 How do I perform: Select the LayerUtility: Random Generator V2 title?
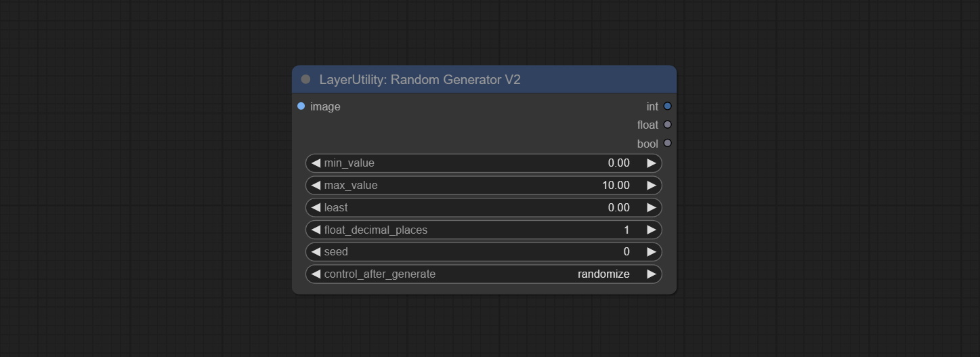(x=420, y=80)
